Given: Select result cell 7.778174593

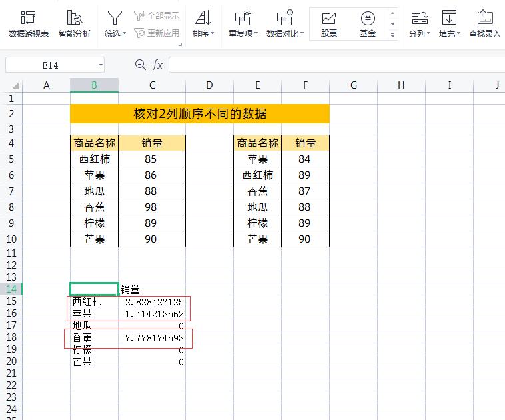Looking at the screenshot, I should point(152,338).
